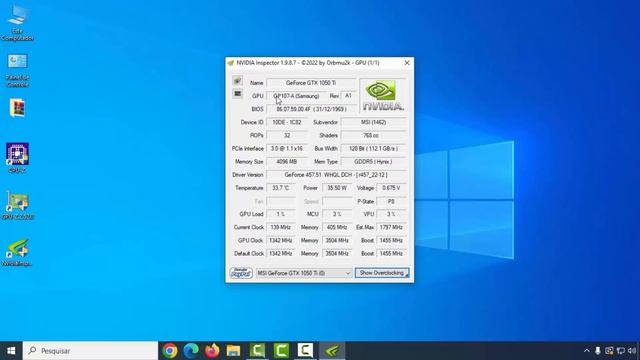Click the Current Clock Memory value 405 MHz
This screenshot has height=360, width=640.
click(x=337, y=227)
